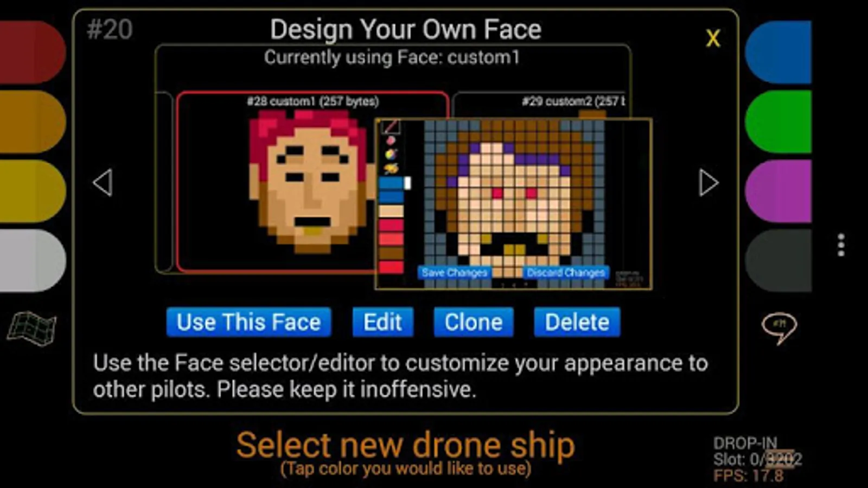
Task: Pick the green drone ship color
Action: [x=778, y=121]
